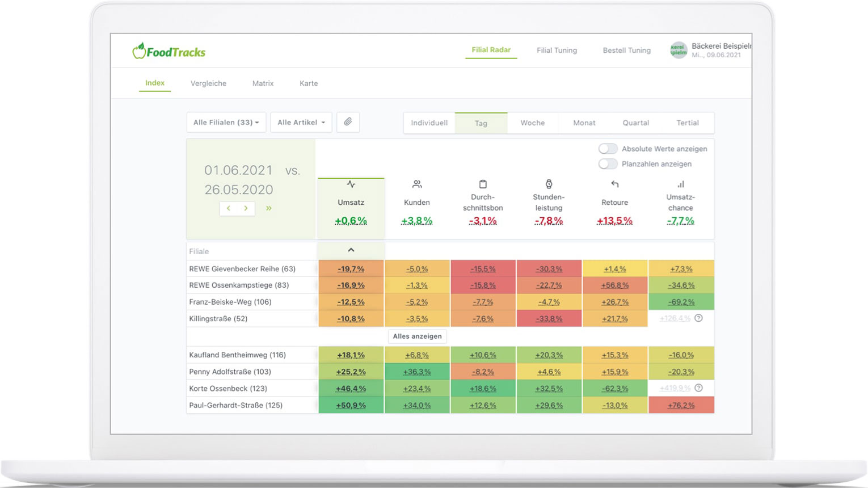Click Paul-Gerhardt-Straße (125) row name
868x488 pixels.
235,405
